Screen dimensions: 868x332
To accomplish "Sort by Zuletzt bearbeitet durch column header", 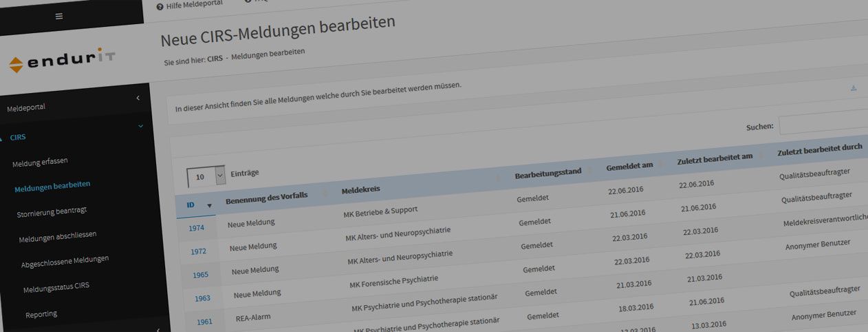I will 820,147.
